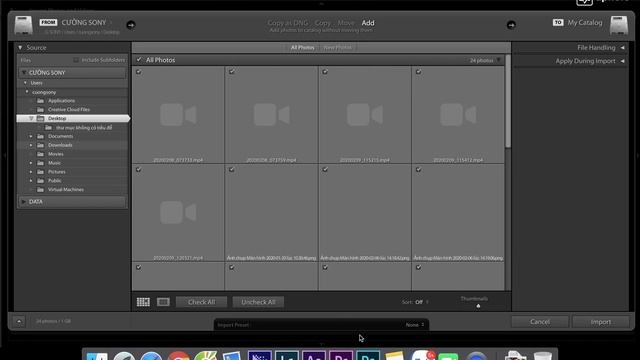640x360 pixels.
Task: Expand the DATA volume
Action: pyautogui.click(x=24, y=202)
